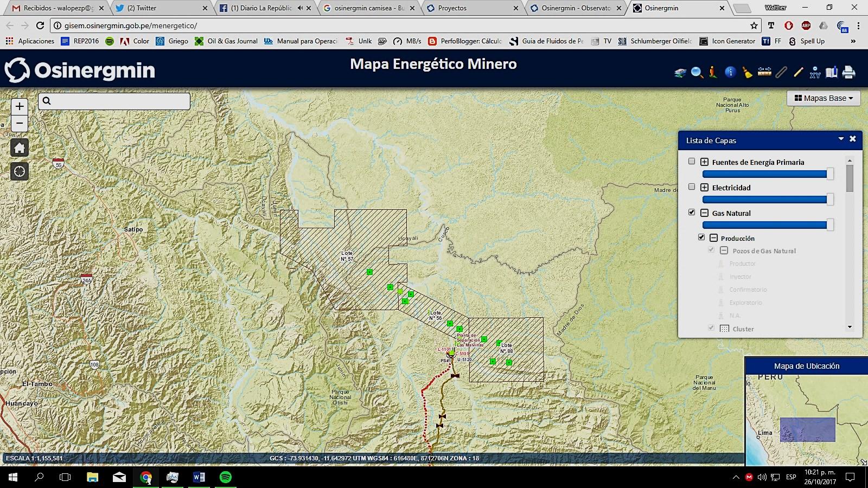Open the Aplicaciones bookmark shortcut
868x488 pixels.
click(x=30, y=41)
